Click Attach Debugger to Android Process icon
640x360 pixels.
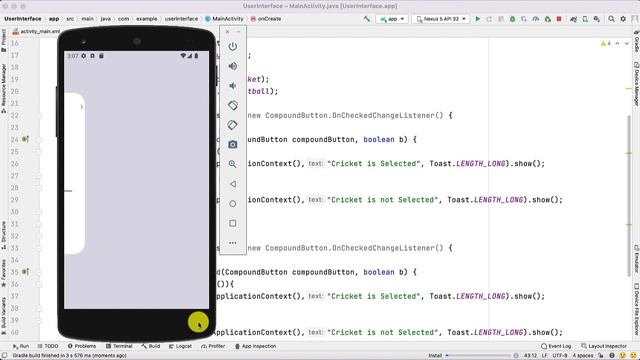pos(547,19)
